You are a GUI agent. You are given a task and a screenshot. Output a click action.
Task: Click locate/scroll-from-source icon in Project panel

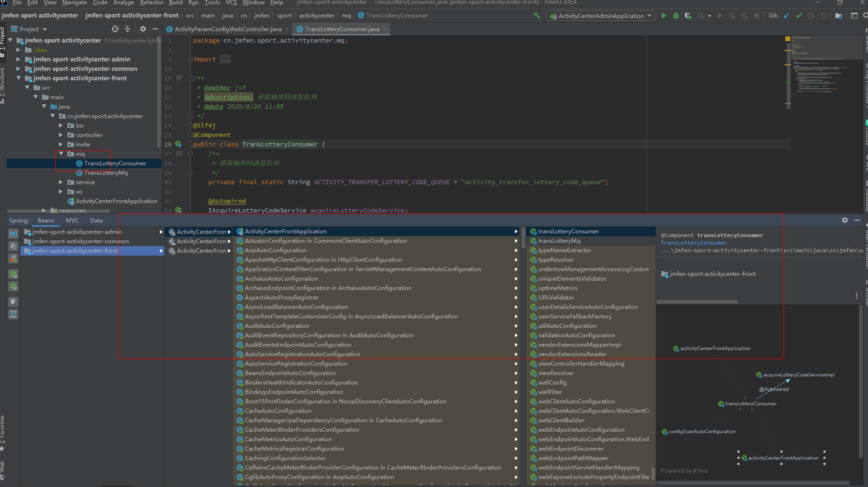tap(115, 29)
